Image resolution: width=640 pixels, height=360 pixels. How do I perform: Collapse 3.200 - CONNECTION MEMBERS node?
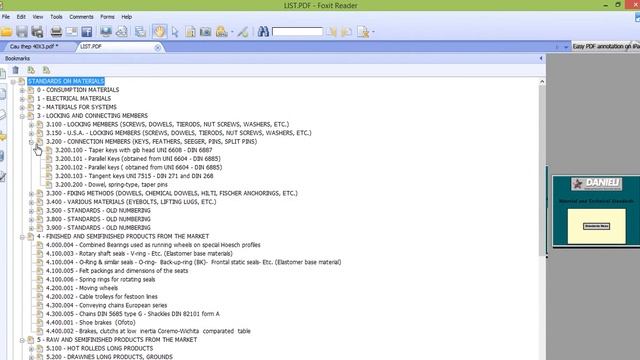[31, 142]
